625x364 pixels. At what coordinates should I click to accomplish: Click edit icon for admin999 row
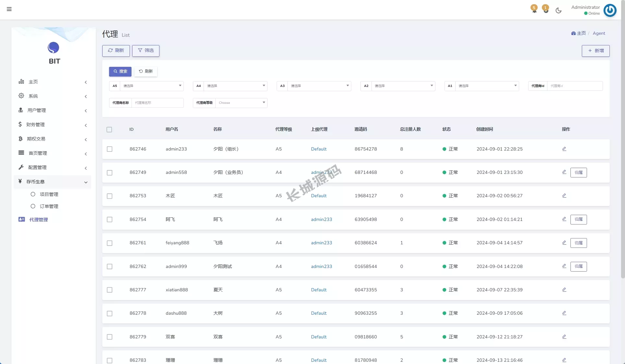coord(564,266)
